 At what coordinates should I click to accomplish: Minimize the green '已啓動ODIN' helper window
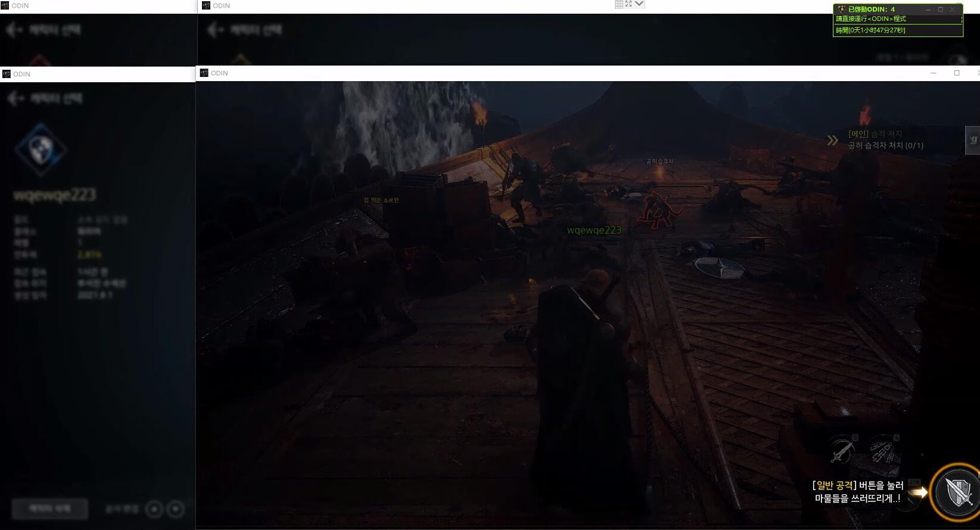(928, 10)
